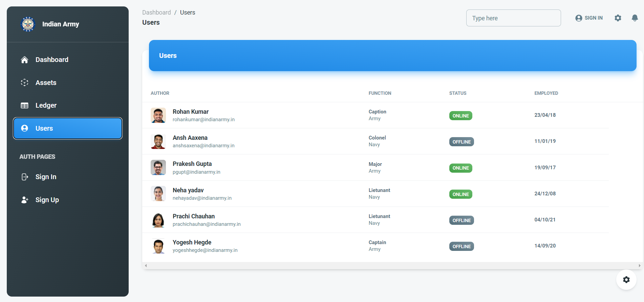
Task: Click Prakesh Gupta's ONLINE status badge
Action: [461, 168]
